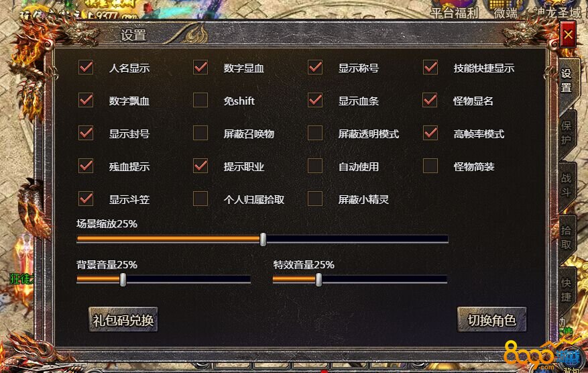Click the 场景缩放 slider handle
This screenshot has height=373, width=588.
point(263,239)
